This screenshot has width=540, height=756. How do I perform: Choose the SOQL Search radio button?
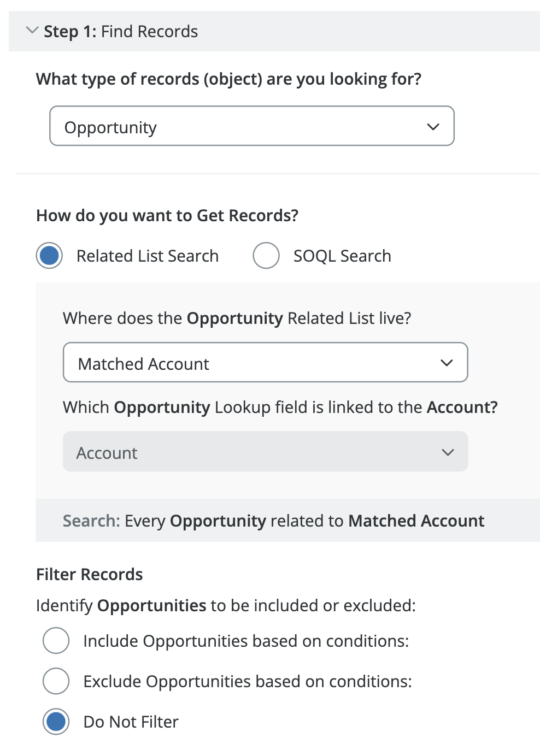pos(266,256)
